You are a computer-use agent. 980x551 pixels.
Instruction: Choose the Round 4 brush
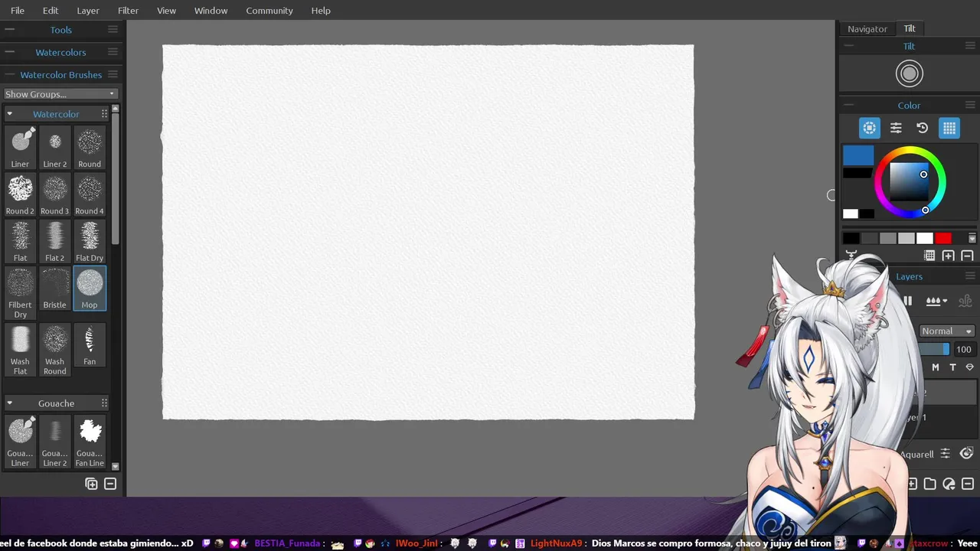pyautogui.click(x=90, y=194)
